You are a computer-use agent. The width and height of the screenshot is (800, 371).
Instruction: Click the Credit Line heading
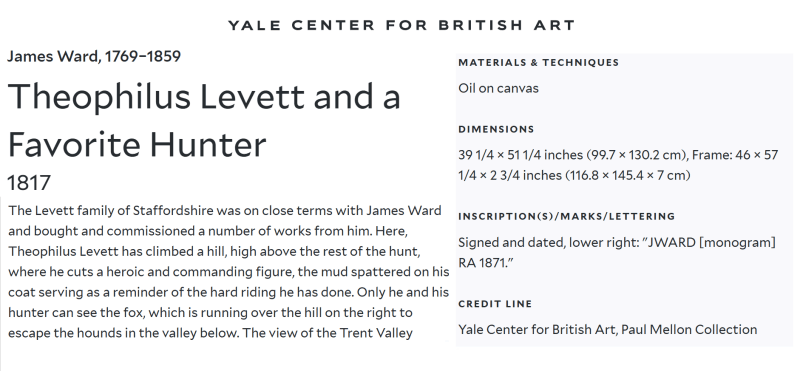[x=495, y=304]
